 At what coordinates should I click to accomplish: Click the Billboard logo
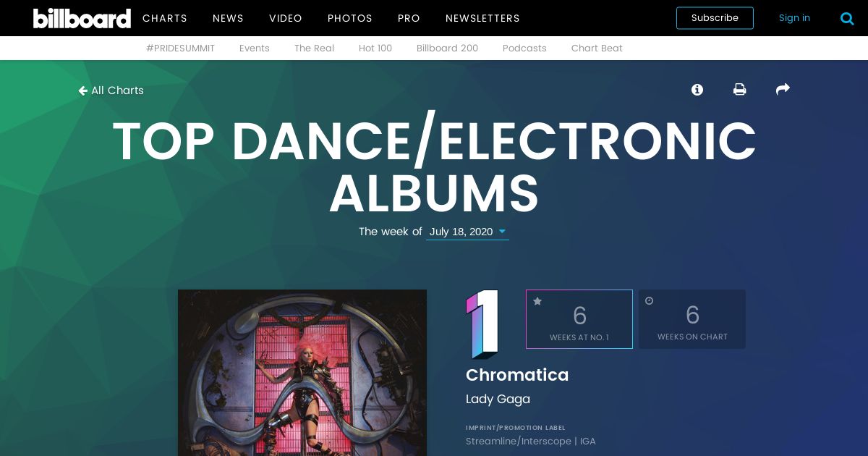point(82,18)
